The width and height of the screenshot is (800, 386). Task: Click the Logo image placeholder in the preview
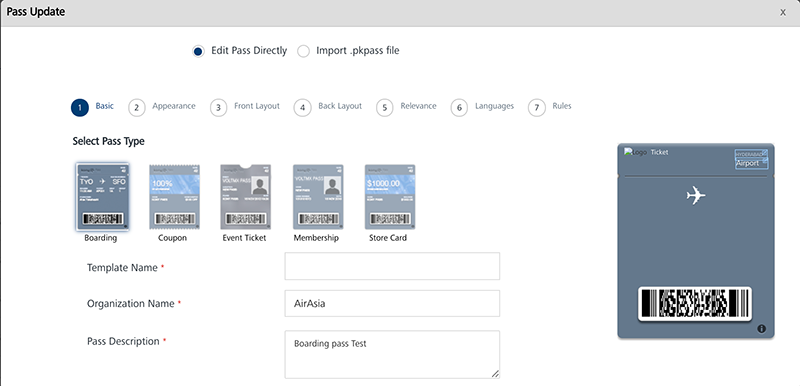point(636,152)
